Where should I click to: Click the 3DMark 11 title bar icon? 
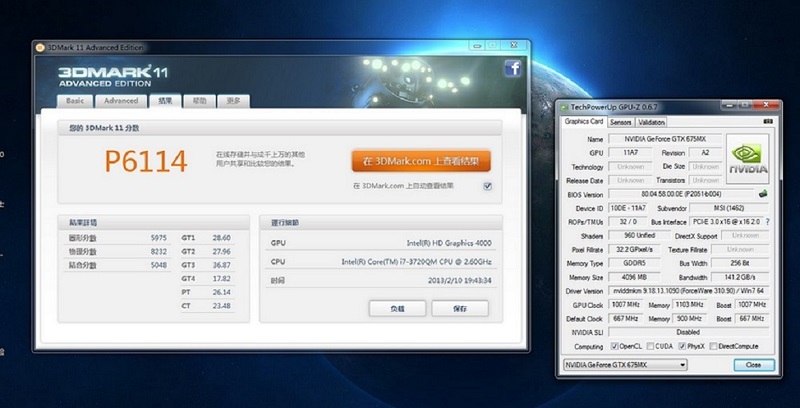tap(40, 47)
